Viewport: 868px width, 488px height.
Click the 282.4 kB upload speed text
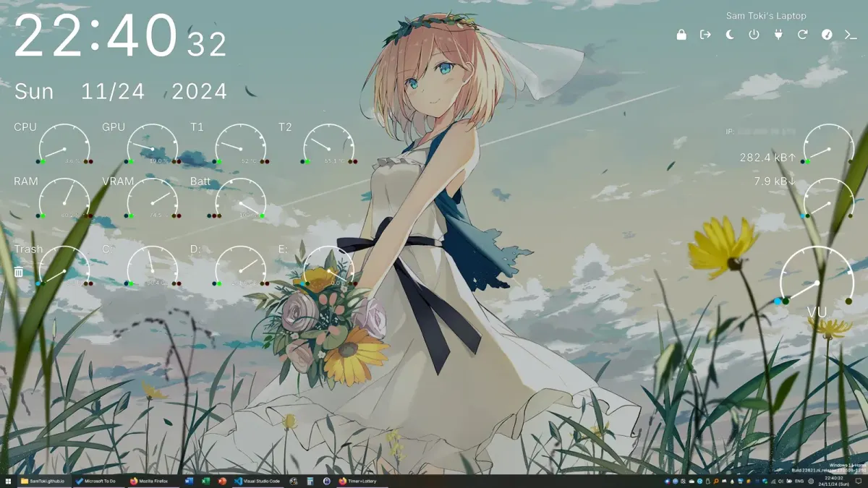pos(767,157)
